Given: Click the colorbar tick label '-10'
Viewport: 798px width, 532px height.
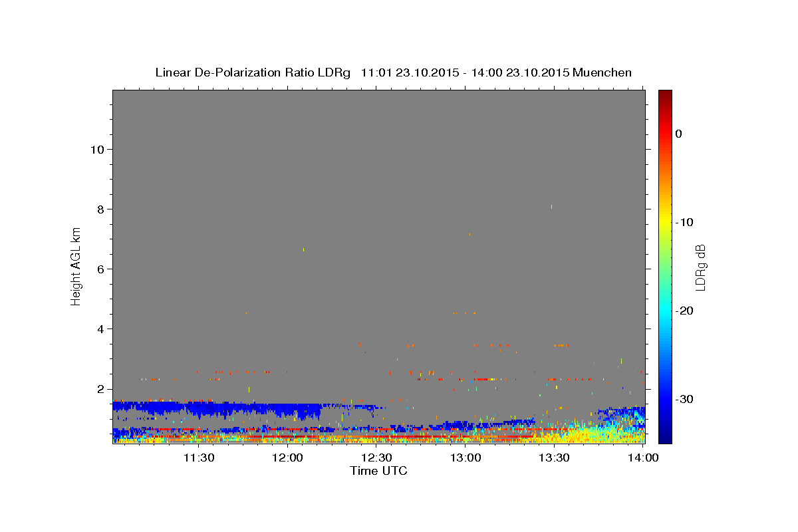Looking at the screenshot, I should point(684,222).
